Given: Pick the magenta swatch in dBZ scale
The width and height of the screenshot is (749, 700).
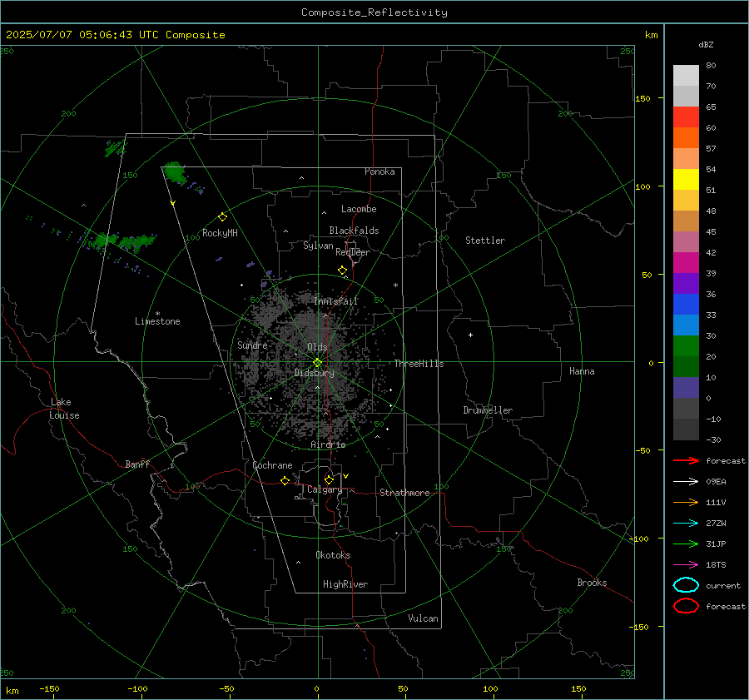Looking at the screenshot, I should [686, 262].
